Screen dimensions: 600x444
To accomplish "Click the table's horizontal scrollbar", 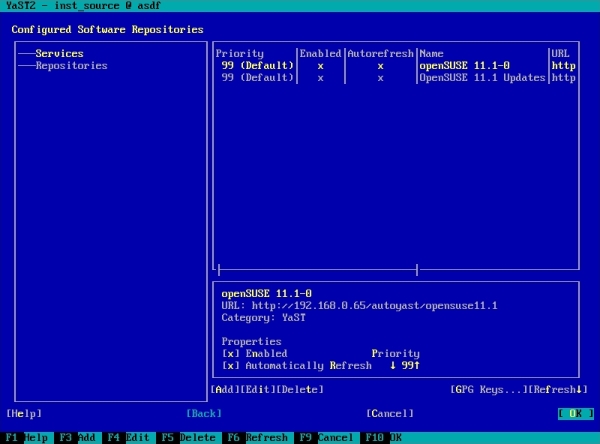I will click(318, 270).
